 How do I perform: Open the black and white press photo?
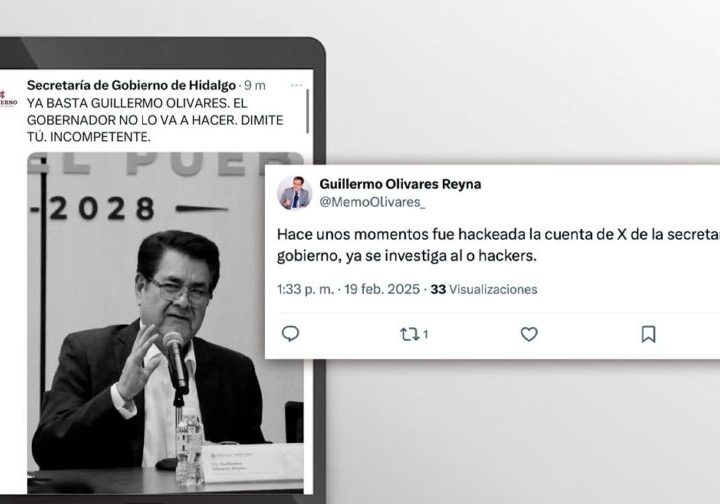pyautogui.click(x=165, y=323)
